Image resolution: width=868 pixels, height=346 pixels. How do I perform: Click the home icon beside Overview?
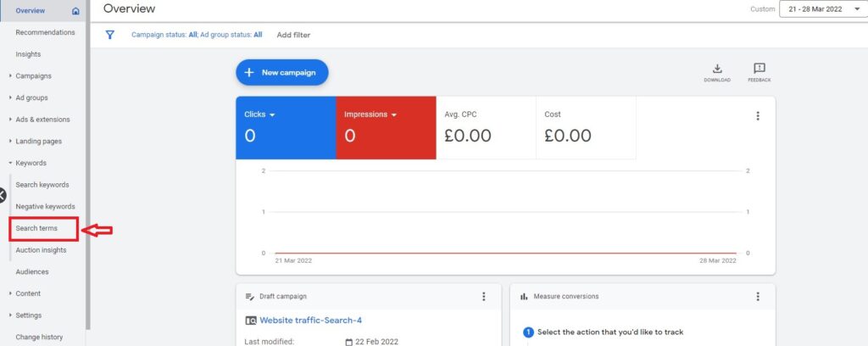tap(75, 11)
